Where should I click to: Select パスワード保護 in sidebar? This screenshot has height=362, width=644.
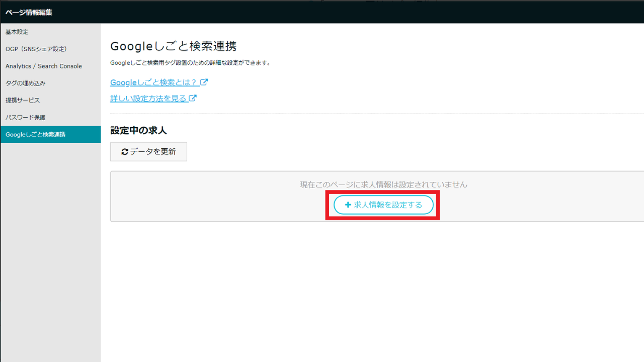[x=50, y=117]
